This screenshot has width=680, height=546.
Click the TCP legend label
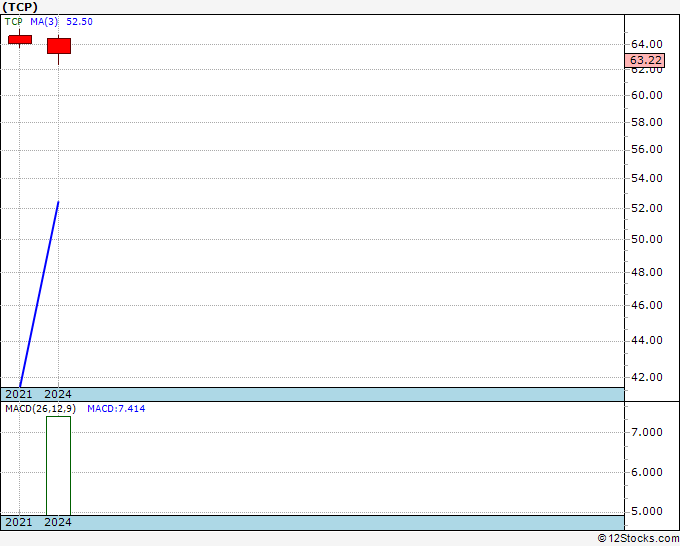click(13, 22)
